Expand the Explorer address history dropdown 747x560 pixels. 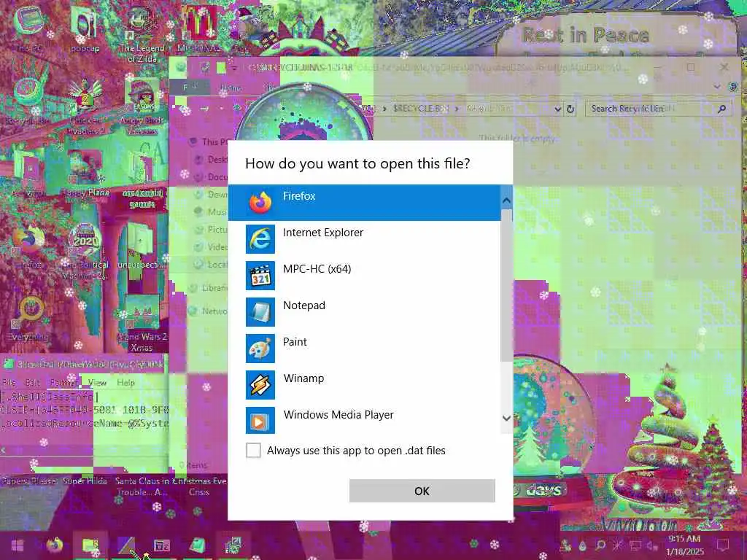(x=557, y=109)
